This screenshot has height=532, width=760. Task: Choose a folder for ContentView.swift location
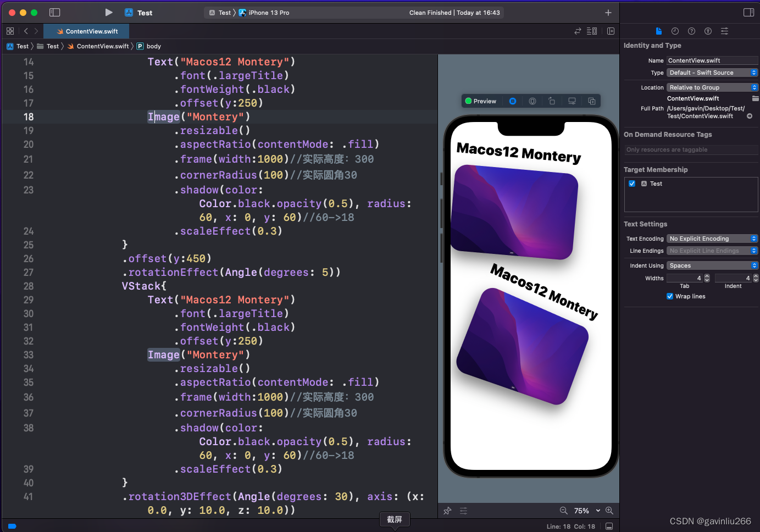(755, 98)
